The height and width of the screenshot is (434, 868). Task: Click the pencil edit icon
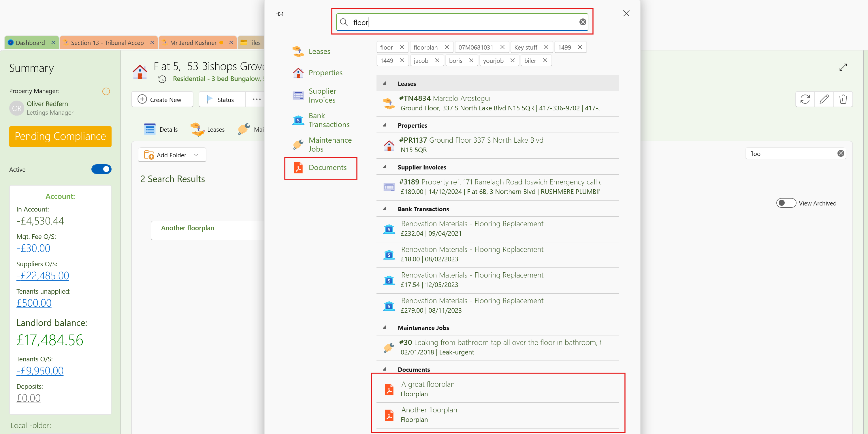pos(824,99)
